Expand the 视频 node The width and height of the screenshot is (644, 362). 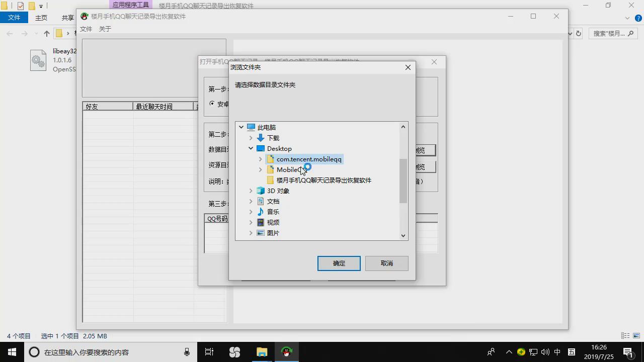(251, 222)
